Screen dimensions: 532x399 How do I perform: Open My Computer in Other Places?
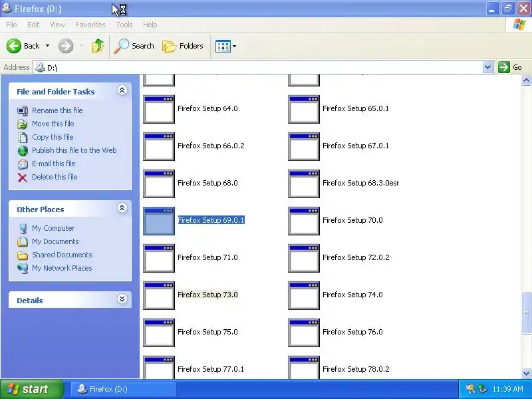point(53,228)
